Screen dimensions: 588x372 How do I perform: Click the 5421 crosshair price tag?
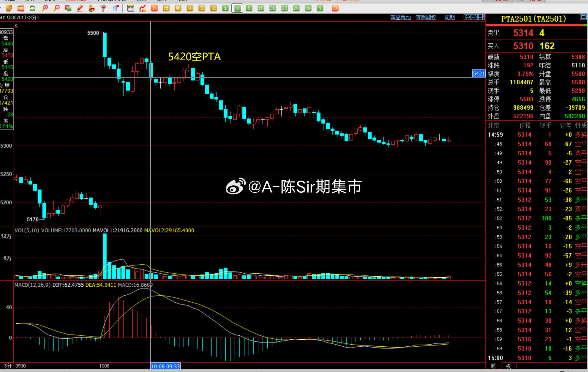click(478, 74)
